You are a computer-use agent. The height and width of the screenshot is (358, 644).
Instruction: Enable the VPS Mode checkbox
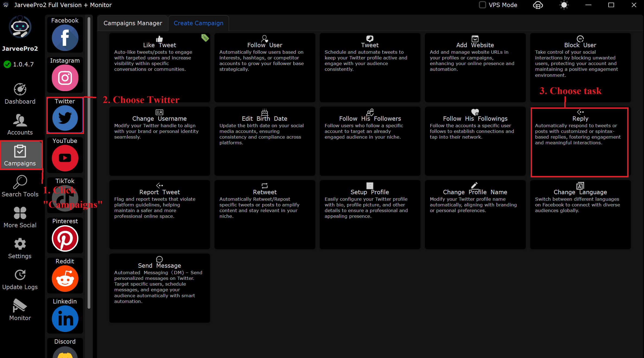coord(482,5)
